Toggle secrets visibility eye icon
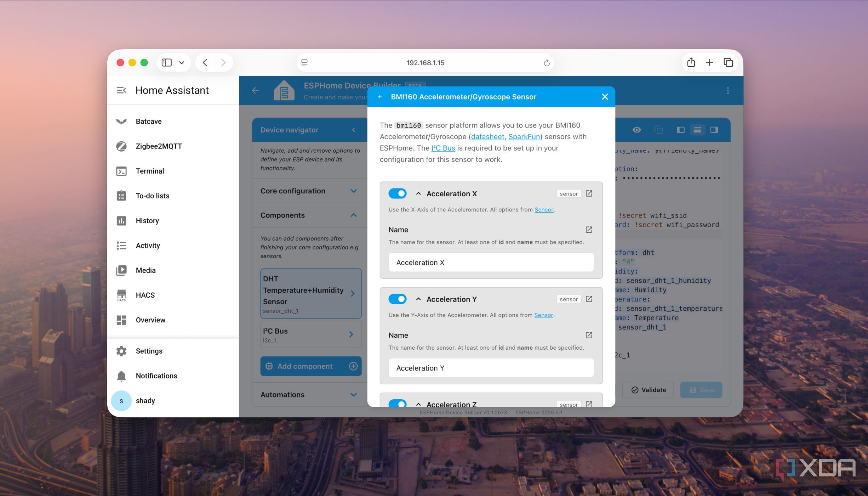Image resolution: width=868 pixels, height=496 pixels. (x=636, y=130)
